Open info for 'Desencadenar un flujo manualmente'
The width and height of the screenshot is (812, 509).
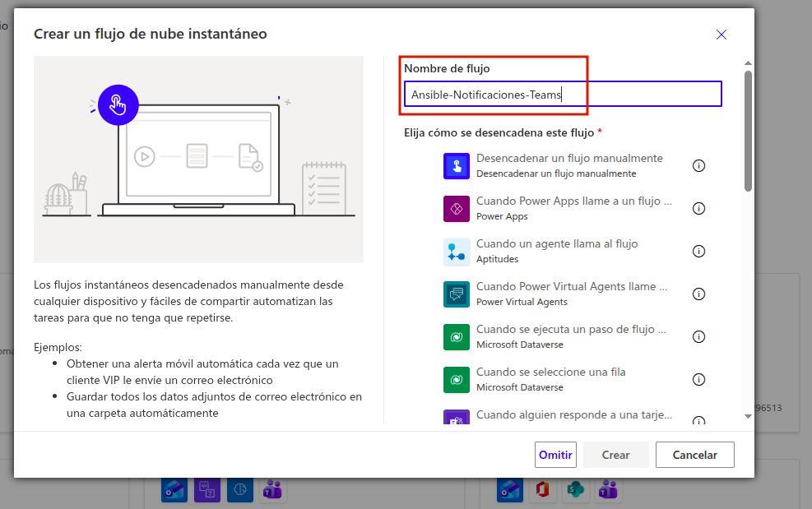click(698, 166)
